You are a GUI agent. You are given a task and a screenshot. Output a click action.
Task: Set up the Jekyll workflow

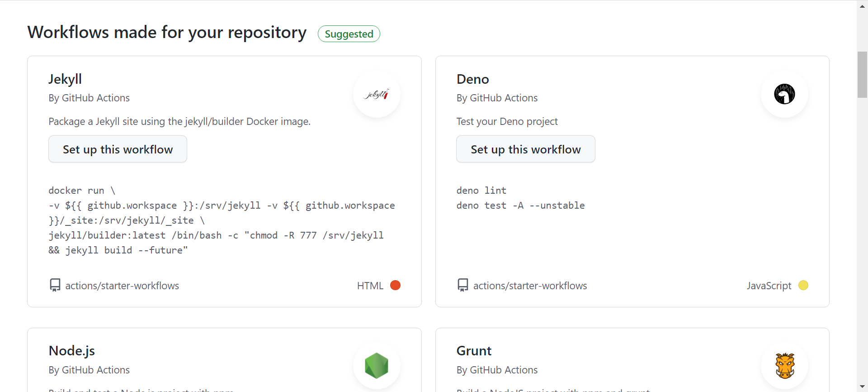(118, 149)
